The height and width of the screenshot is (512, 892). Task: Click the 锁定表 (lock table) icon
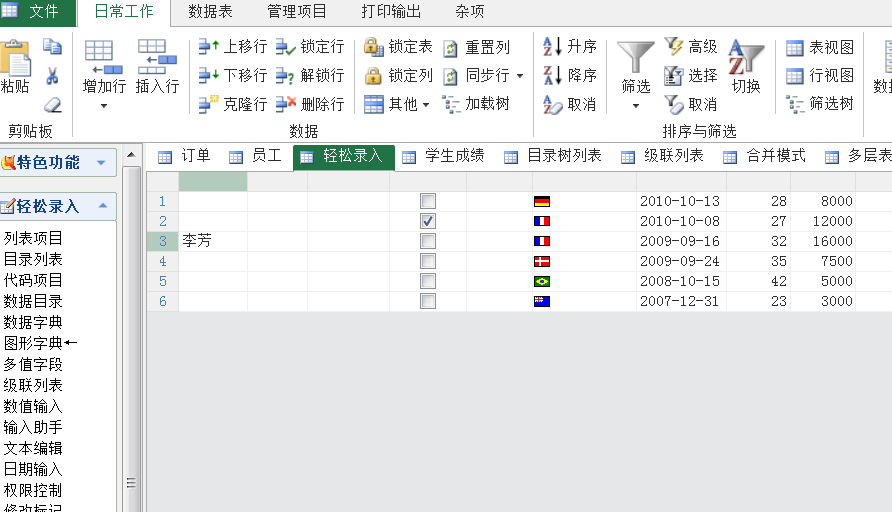(373, 47)
